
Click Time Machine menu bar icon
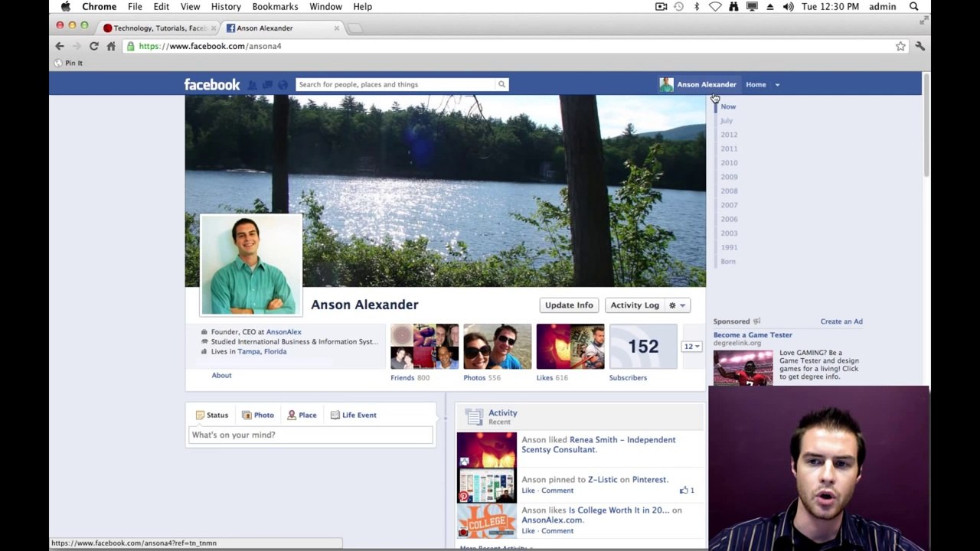678,7
